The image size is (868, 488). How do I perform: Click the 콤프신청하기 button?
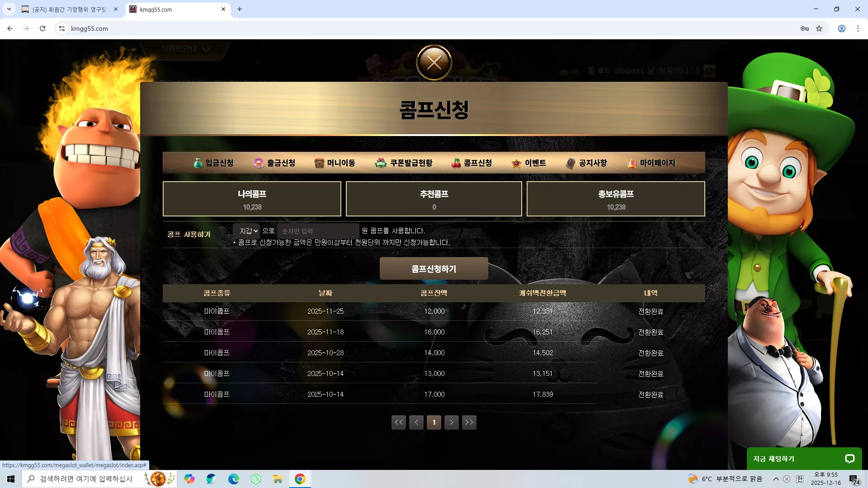(x=434, y=269)
